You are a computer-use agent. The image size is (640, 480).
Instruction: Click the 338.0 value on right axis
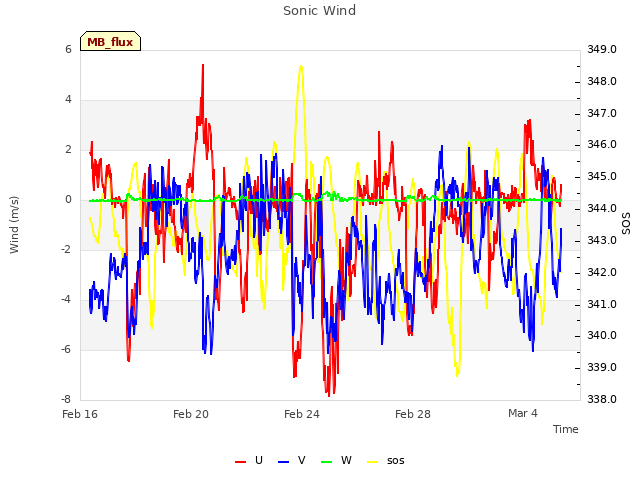coord(602,399)
